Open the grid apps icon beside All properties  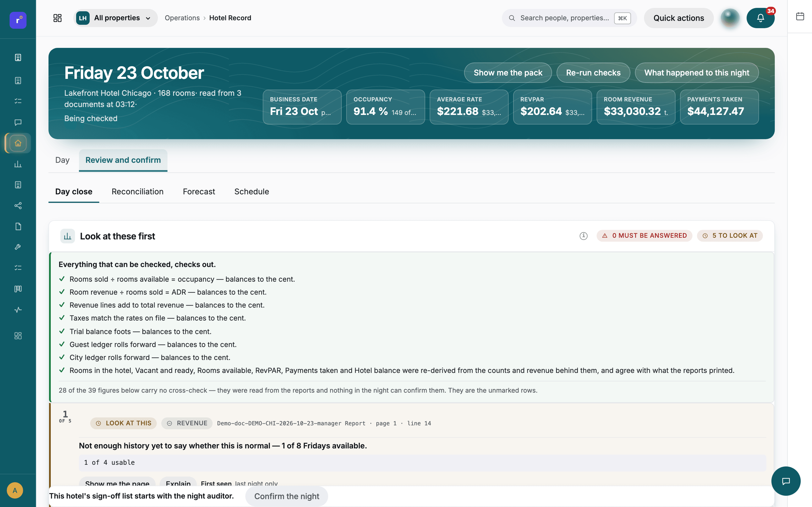tap(58, 18)
